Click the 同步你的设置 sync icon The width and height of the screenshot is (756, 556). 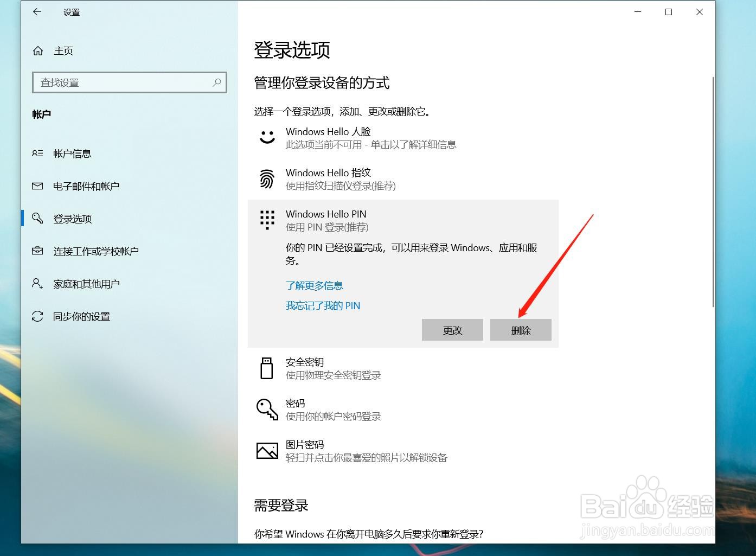(x=37, y=316)
